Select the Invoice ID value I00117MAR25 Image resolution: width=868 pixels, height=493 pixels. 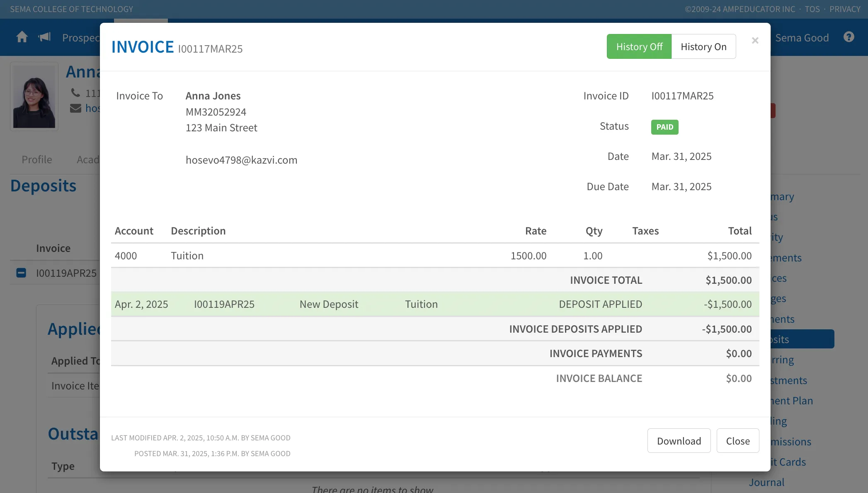pyautogui.click(x=682, y=96)
